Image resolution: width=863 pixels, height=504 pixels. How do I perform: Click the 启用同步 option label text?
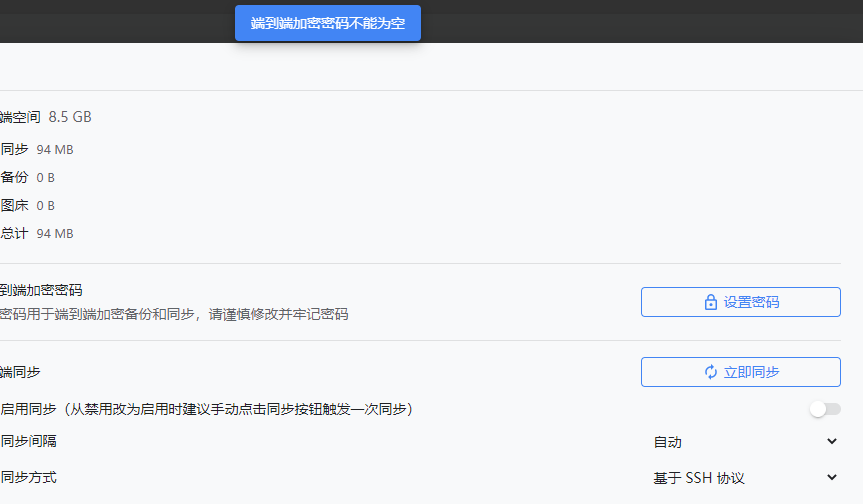click(x=207, y=409)
